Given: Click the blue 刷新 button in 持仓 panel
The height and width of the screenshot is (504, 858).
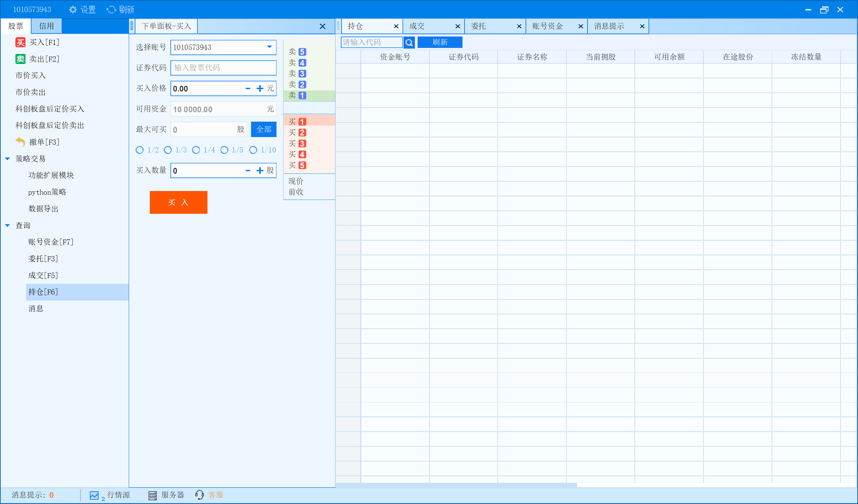Looking at the screenshot, I should 440,42.
